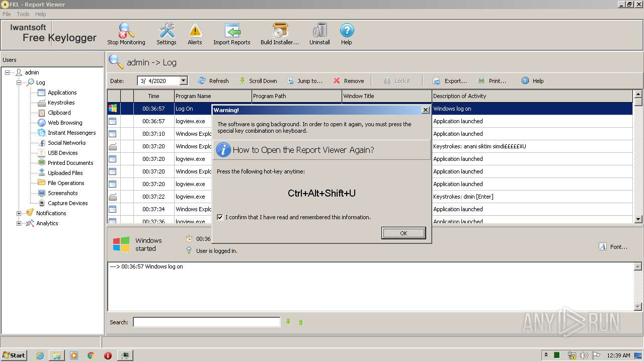Viewport: 644px width, 362px height.
Task: Click the Font… button
Action: pyautogui.click(x=613, y=247)
